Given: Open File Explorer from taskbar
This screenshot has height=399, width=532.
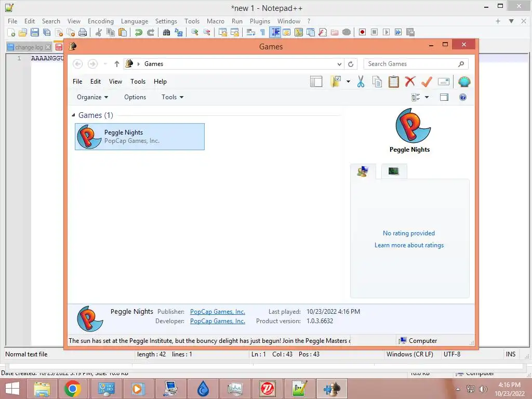Looking at the screenshot, I should (42, 389).
